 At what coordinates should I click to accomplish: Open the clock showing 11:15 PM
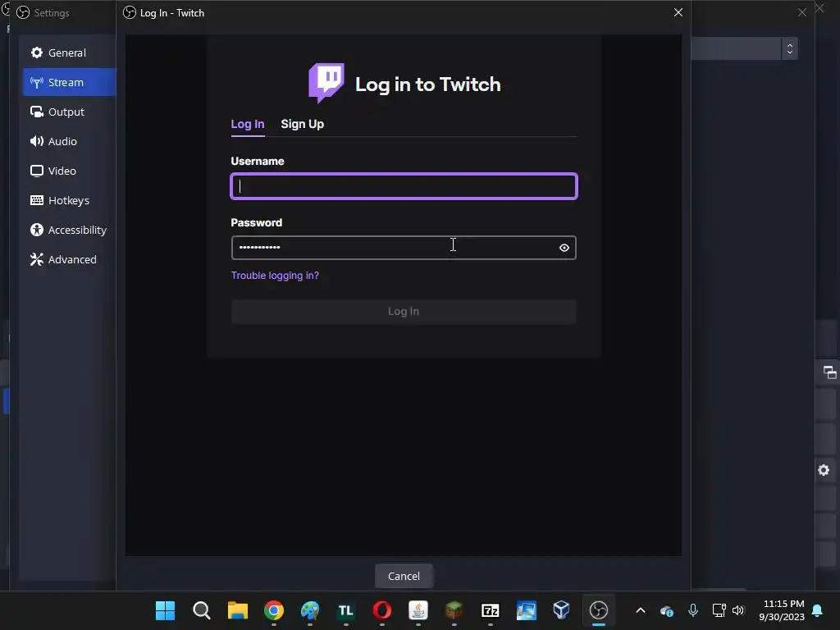pos(781,610)
